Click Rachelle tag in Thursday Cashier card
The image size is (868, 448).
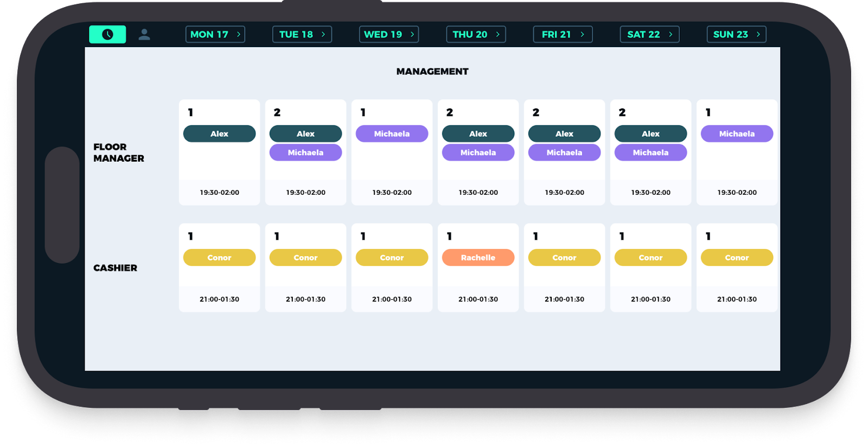pos(478,258)
